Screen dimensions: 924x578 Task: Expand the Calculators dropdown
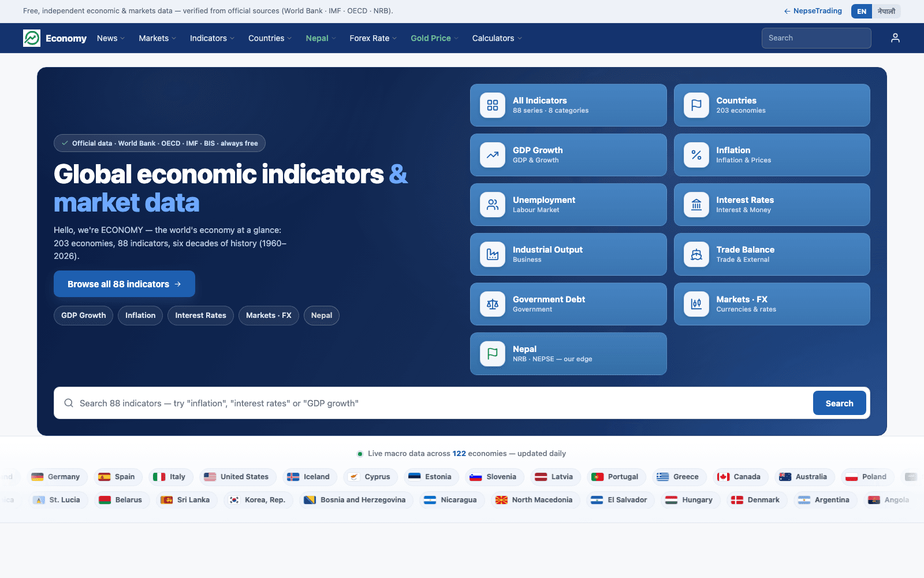pos(497,38)
